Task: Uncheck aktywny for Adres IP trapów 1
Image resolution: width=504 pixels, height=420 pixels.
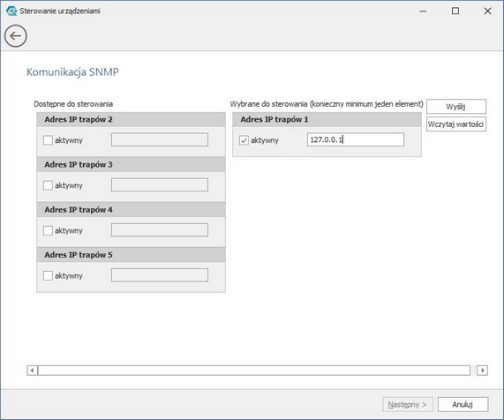Action: point(244,140)
